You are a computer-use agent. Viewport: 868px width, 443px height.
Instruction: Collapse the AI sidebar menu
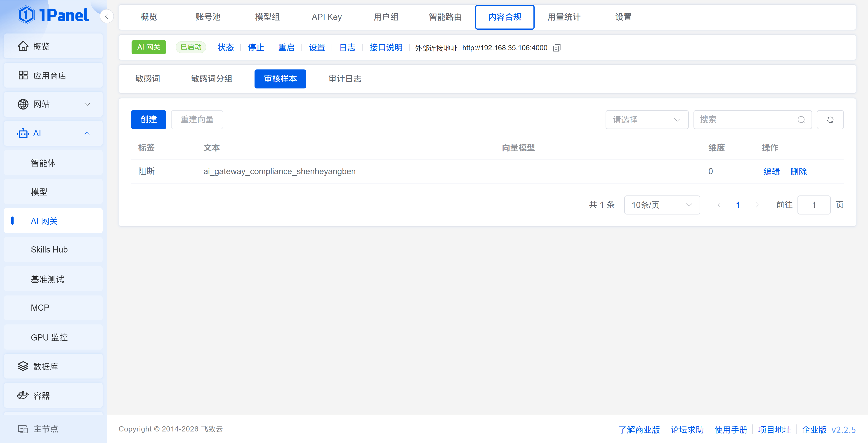(x=87, y=133)
